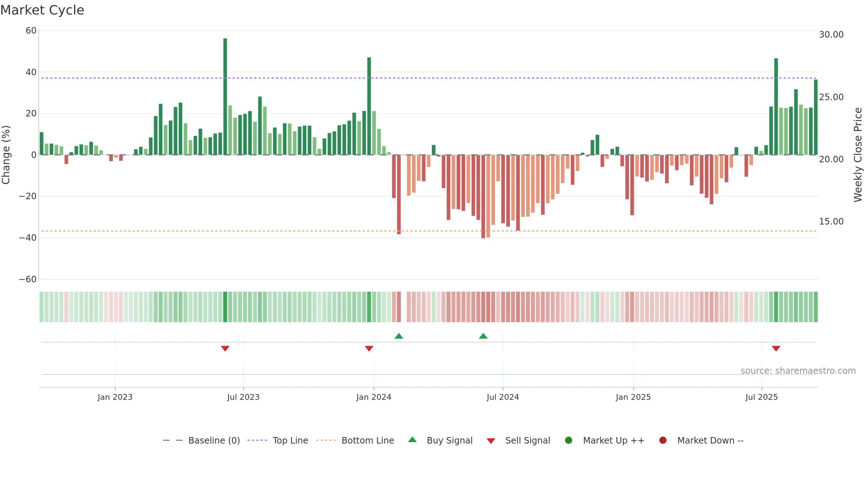868x488 pixels.
Task: Click the tallest green bar after Jul 2025
Action: (x=776, y=107)
